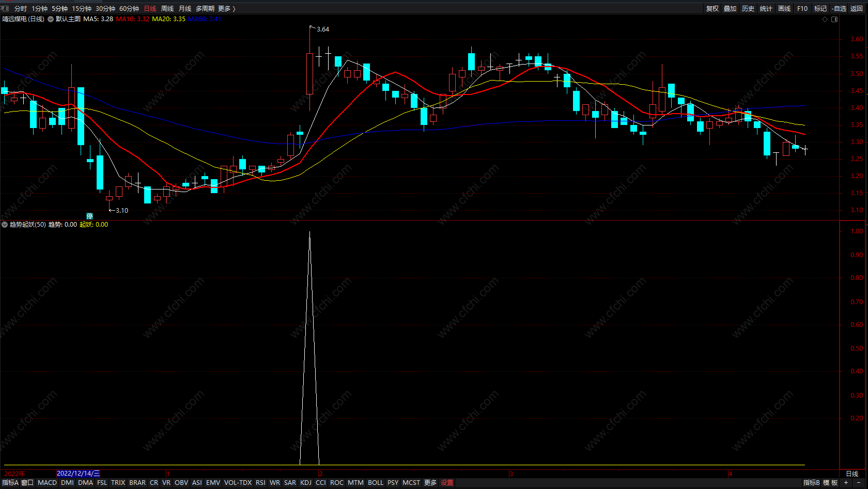Screen dimensions: 868x489
Task: Switch indicator to MACD
Action: tap(47, 483)
